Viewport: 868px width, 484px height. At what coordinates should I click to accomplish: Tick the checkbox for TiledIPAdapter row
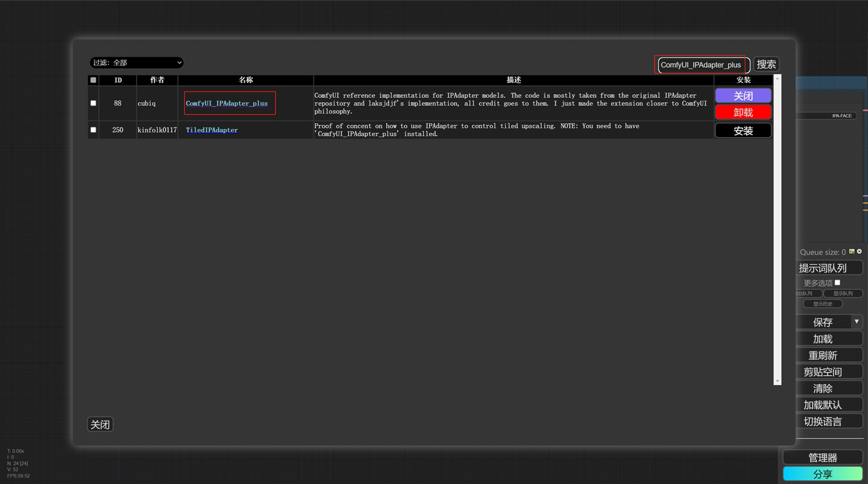tap(93, 130)
